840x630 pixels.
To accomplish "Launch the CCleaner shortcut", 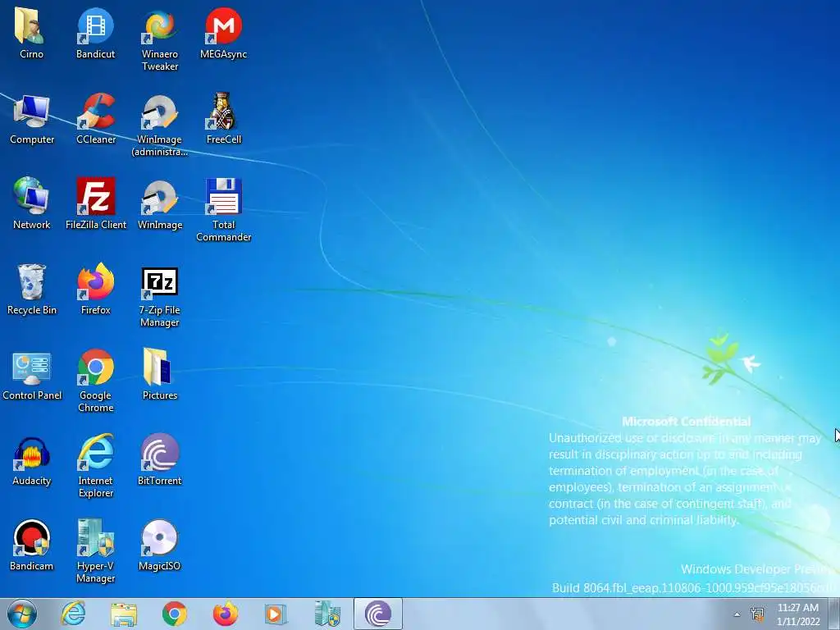I will pos(96,118).
